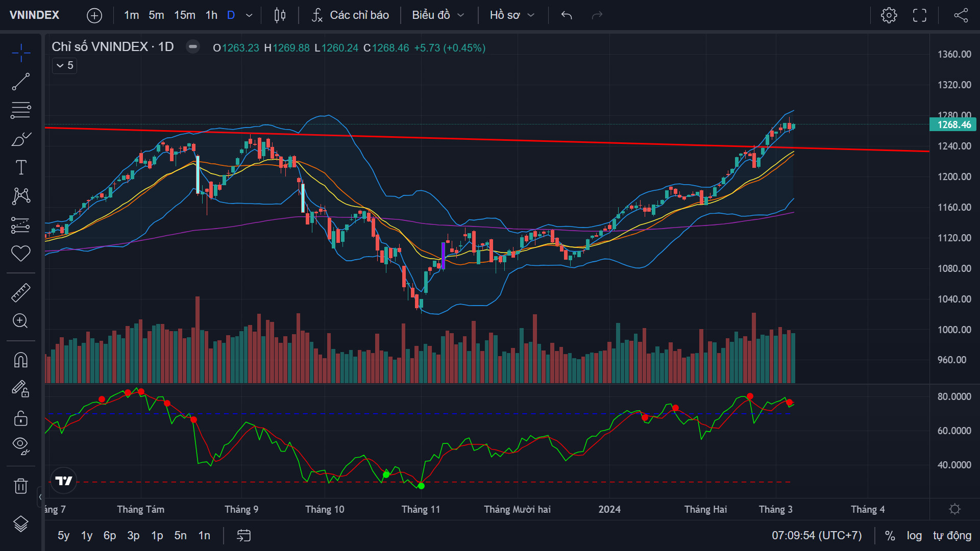This screenshot has height=551, width=980.
Task: Open the candlestick chart style selector
Action: pos(280,15)
